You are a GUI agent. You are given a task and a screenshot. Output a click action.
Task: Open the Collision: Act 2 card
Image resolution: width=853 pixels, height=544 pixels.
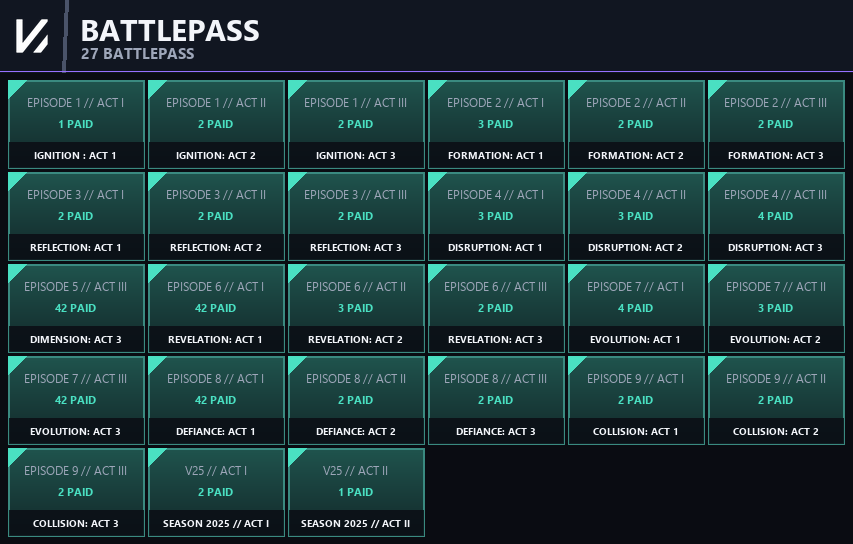coord(776,400)
